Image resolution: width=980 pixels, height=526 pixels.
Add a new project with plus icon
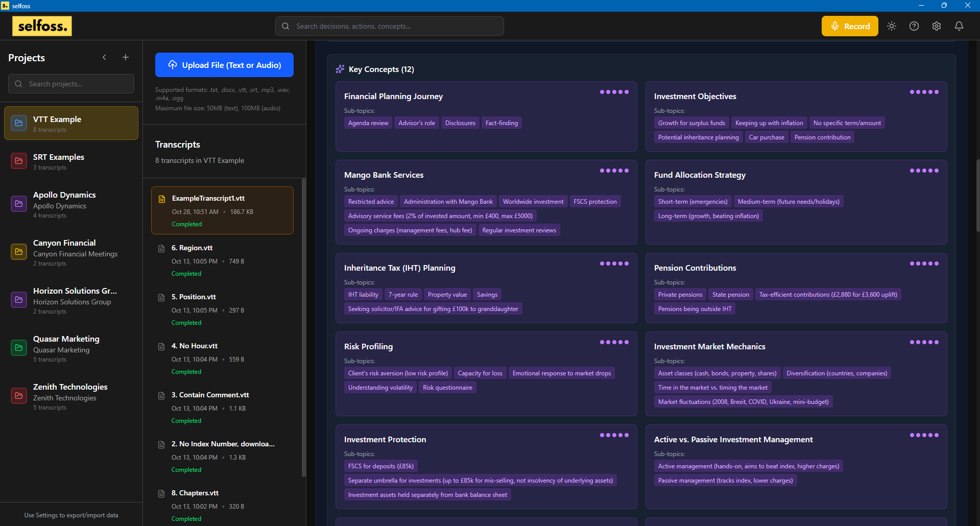pos(126,58)
